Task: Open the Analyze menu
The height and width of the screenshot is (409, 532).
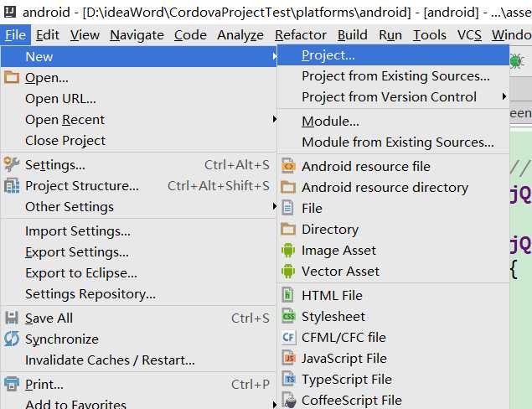Action: click(240, 35)
